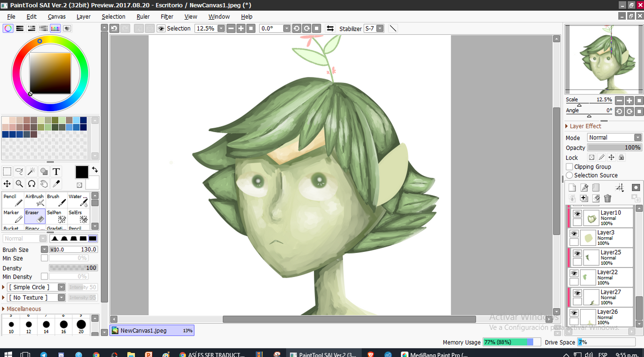This screenshot has width=644, height=357.
Task: Select the Magic Wand tool
Action: 32,171
